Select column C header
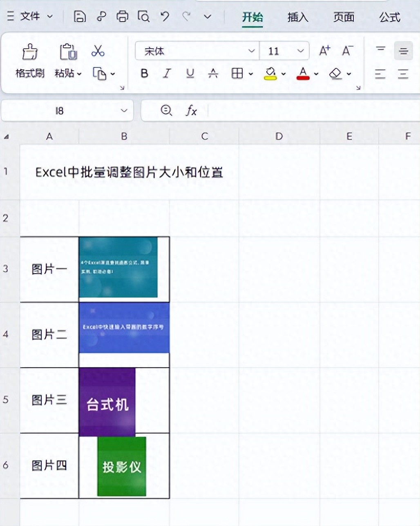 click(x=204, y=136)
